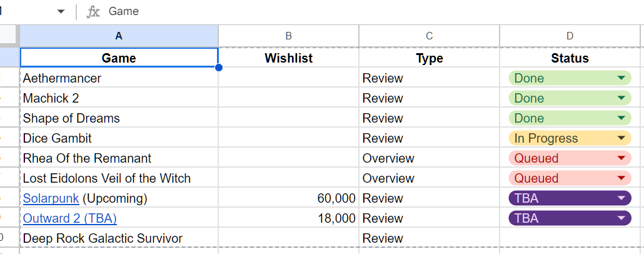
Task: Select column A header
Action: [x=119, y=36]
